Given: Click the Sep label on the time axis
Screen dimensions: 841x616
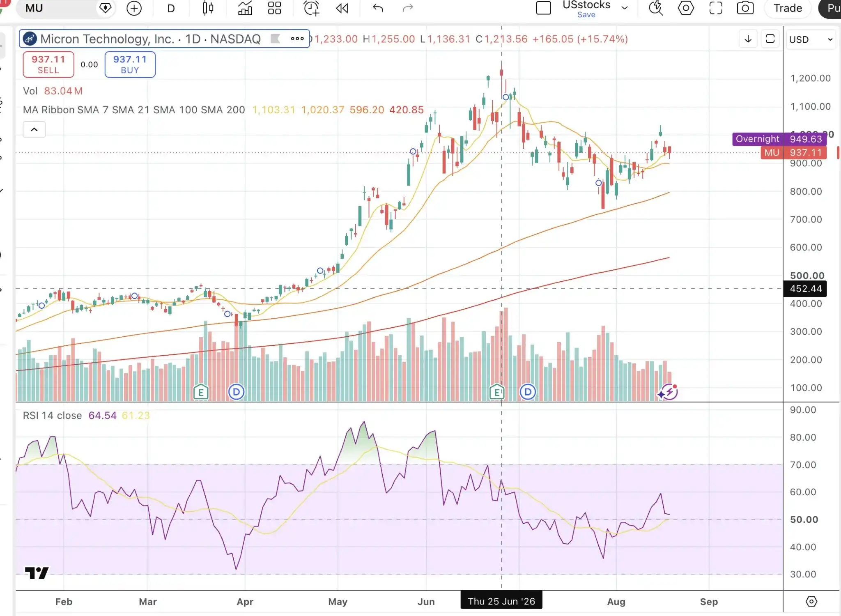Looking at the screenshot, I should tap(709, 602).
